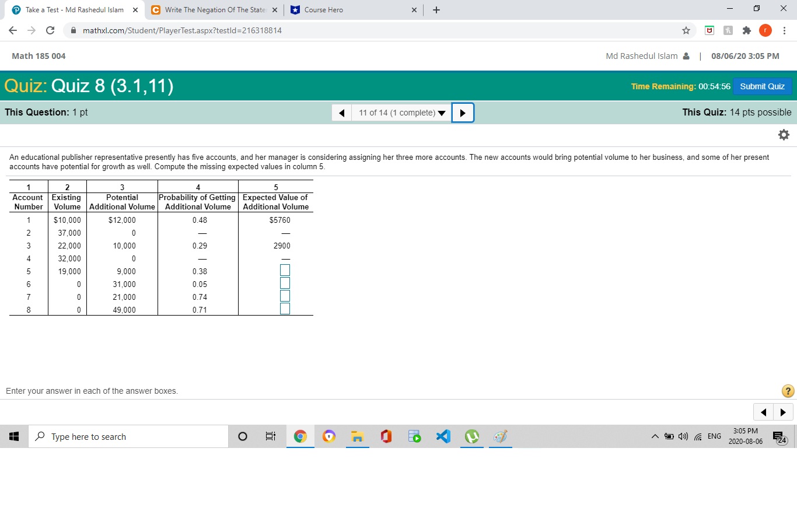Viewport: 797px width, 532px height.
Task: Open the Windows Start menu
Action: [x=14, y=436]
